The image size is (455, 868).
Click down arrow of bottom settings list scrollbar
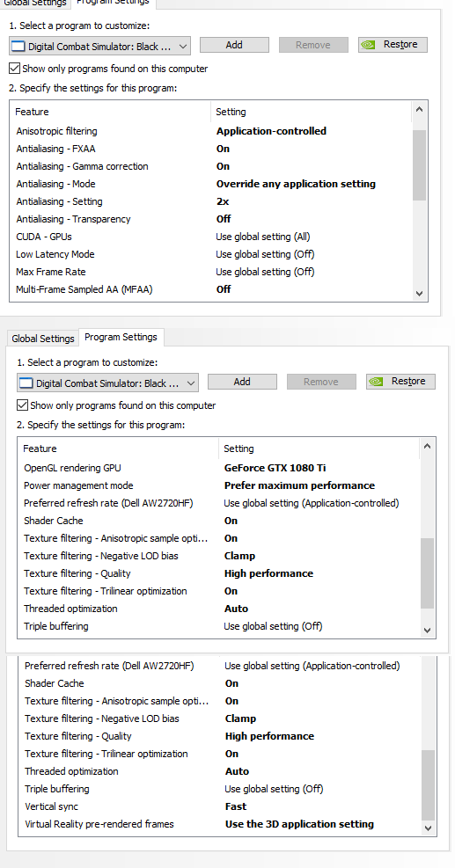[x=428, y=828]
